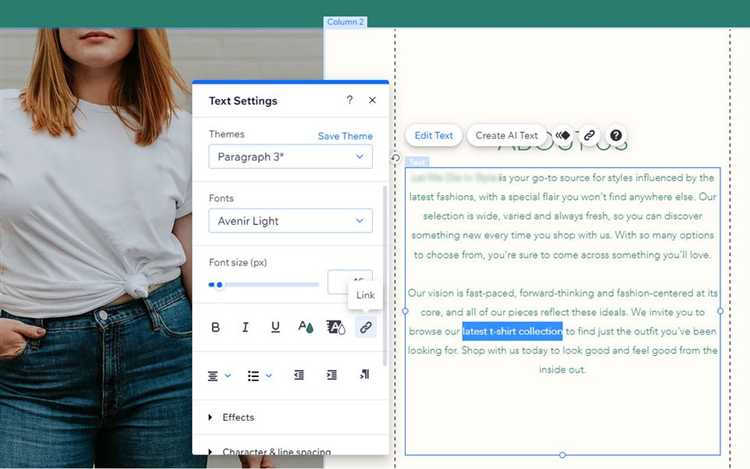Viewport: 750px width, 469px height.
Task: Open the text highlight color option
Action: [x=335, y=327]
